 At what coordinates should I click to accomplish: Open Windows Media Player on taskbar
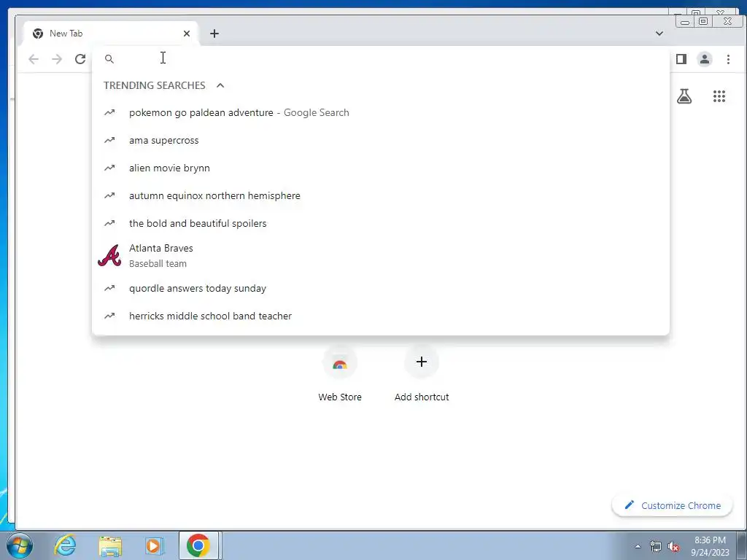tap(154, 545)
